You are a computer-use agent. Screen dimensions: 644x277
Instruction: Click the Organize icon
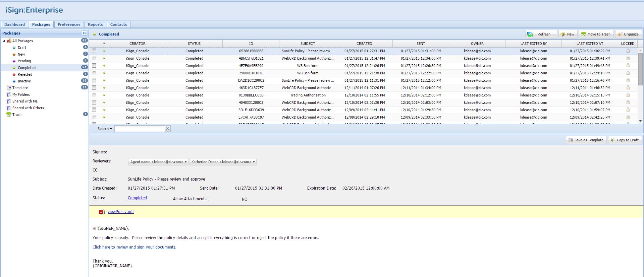[620, 34]
